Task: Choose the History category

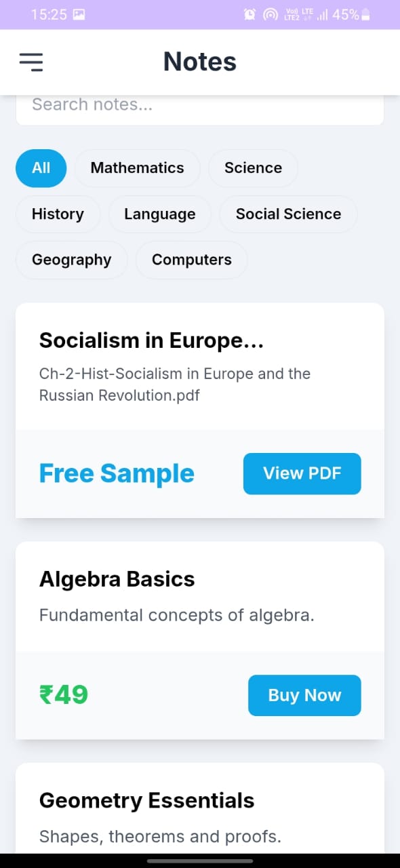Action: coord(58,214)
